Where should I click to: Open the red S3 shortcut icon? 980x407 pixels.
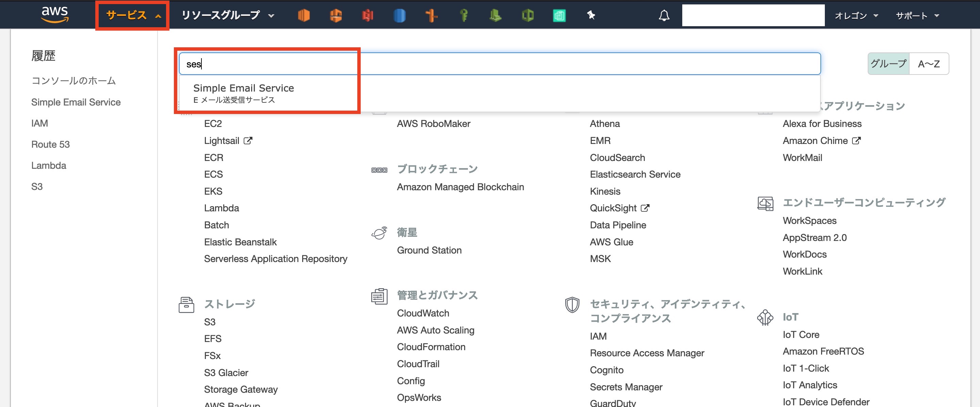tap(367, 15)
